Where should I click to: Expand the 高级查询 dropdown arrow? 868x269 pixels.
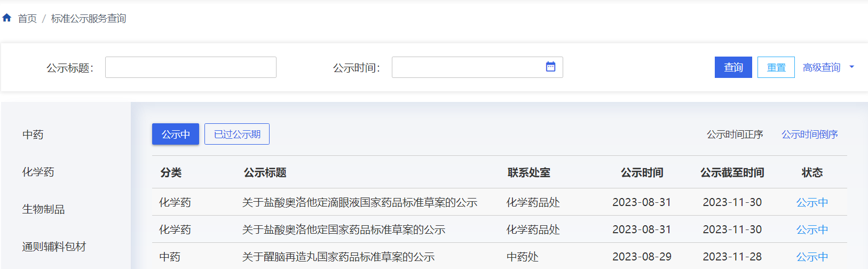(851, 67)
